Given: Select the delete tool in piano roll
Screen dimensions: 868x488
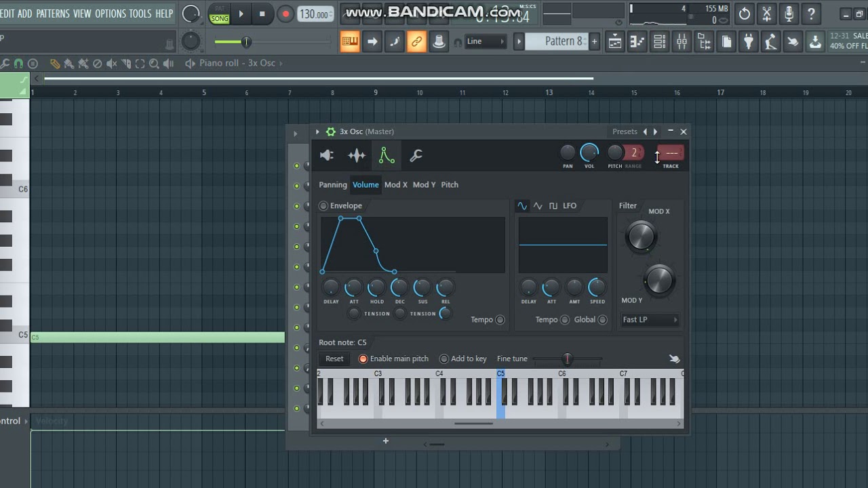Looking at the screenshot, I should (x=97, y=63).
